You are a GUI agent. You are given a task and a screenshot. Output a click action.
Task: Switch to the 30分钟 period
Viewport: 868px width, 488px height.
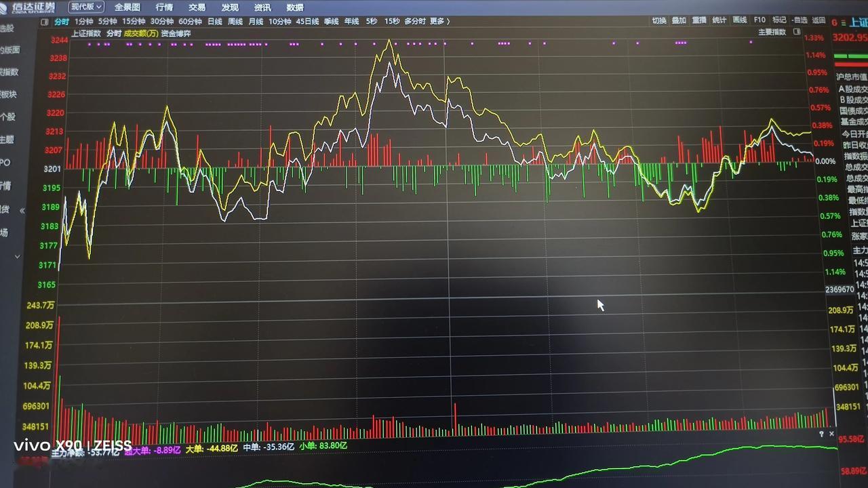162,22
